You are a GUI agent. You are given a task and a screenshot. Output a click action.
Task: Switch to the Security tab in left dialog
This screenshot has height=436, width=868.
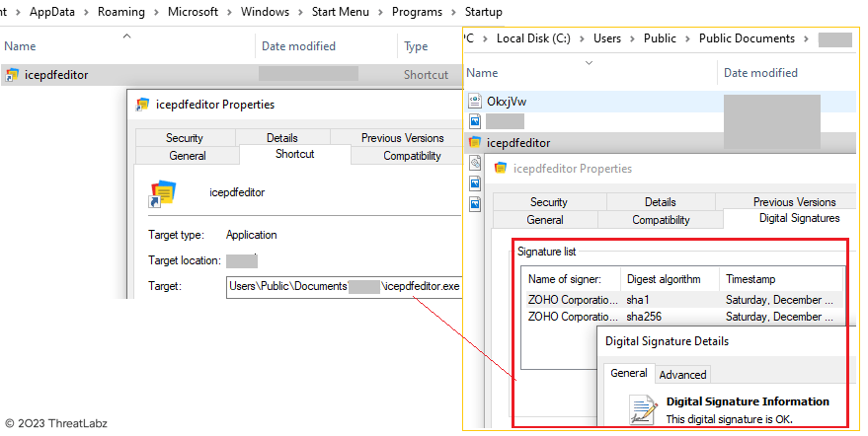[185, 138]
